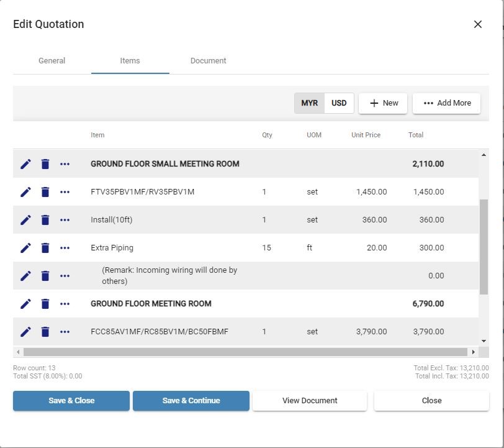Click the View Document button

point(310,401)
